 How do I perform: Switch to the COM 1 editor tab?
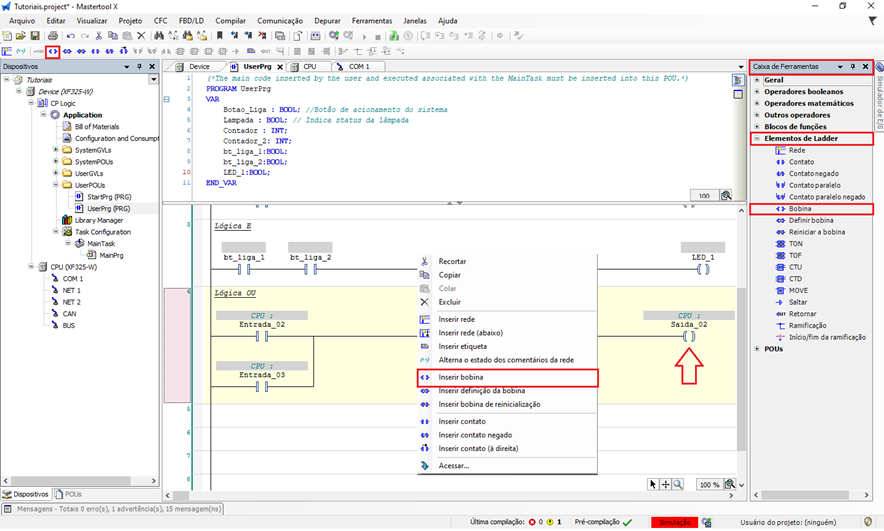coord(358,66)
